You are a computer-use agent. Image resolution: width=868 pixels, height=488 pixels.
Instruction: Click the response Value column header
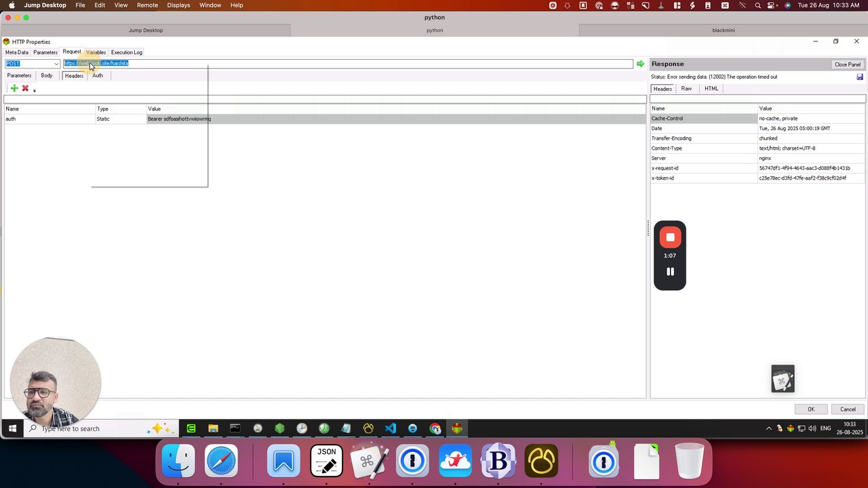click(812, 108)
